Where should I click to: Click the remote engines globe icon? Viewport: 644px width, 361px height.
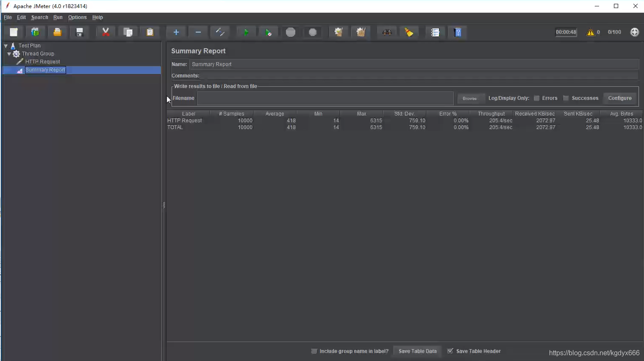click(635, 32)
